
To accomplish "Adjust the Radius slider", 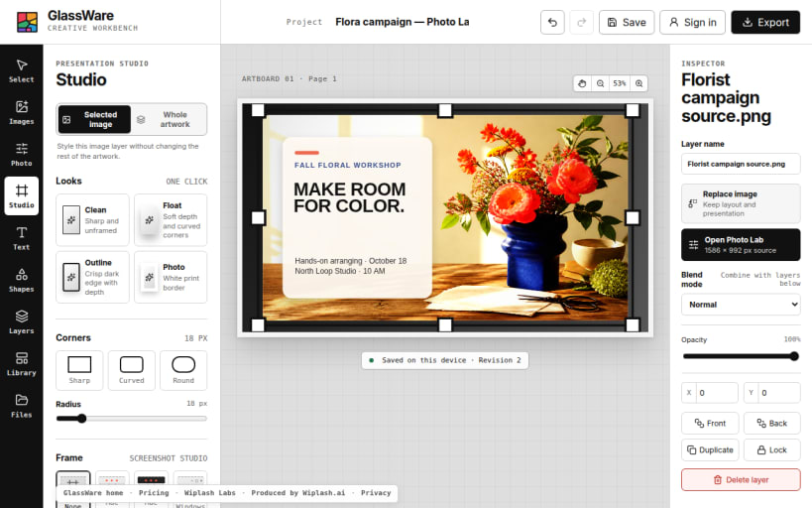I will coord(132,419).
